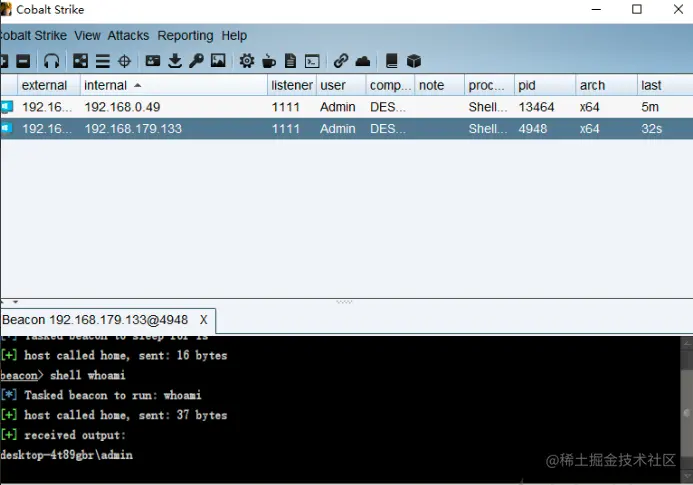Open the Downloads arrow icon
This screenshot has width=693, height=485.
(175, 61)
